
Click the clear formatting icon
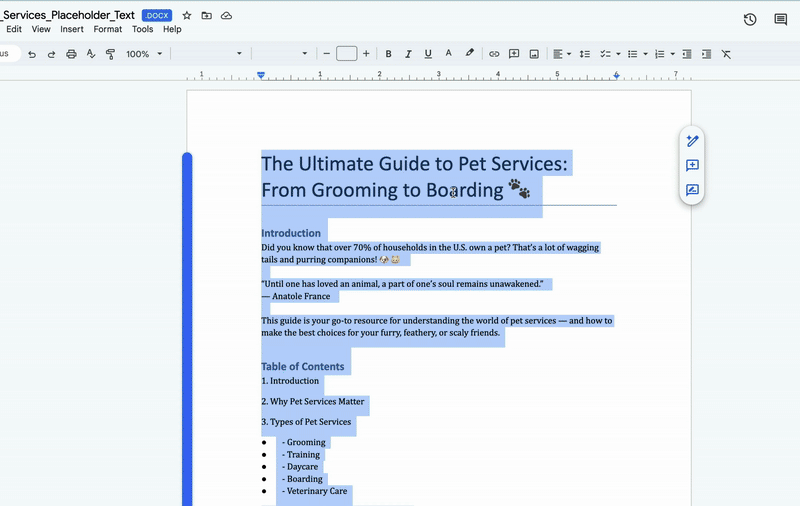[727, 54]
